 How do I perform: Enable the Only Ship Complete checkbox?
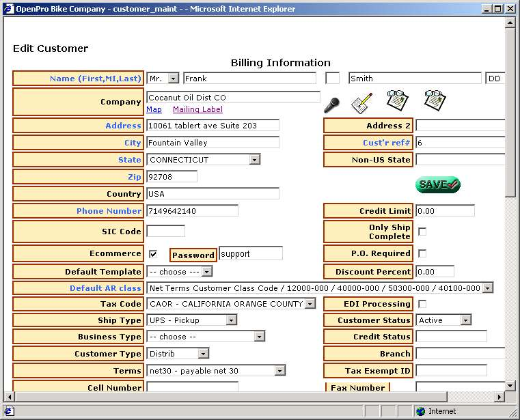pos(422,232)
